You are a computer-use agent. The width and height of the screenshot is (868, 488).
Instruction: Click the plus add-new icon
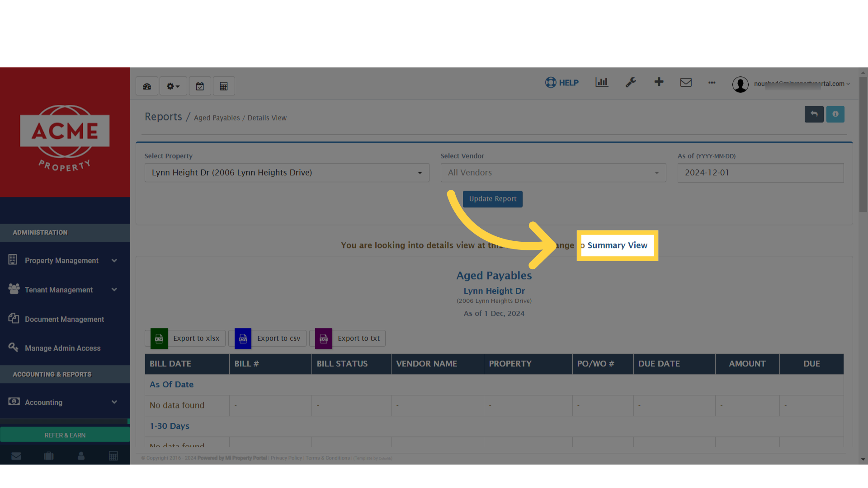click(659, 82)
